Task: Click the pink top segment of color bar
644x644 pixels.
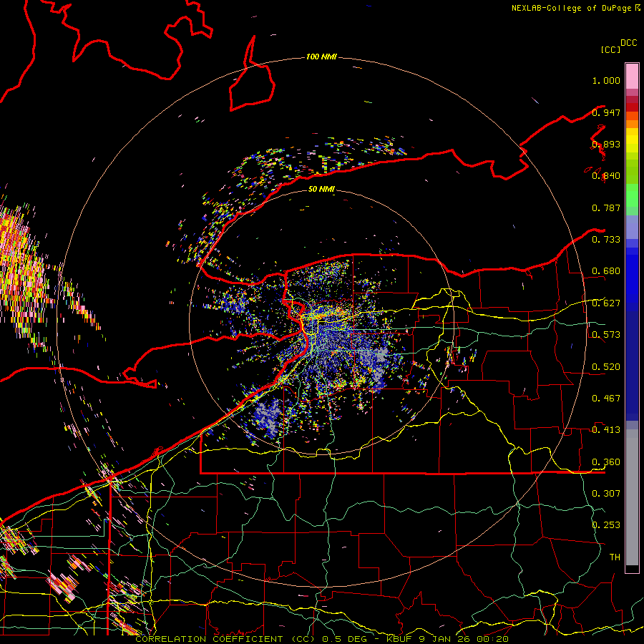Action: coord(632,76)
